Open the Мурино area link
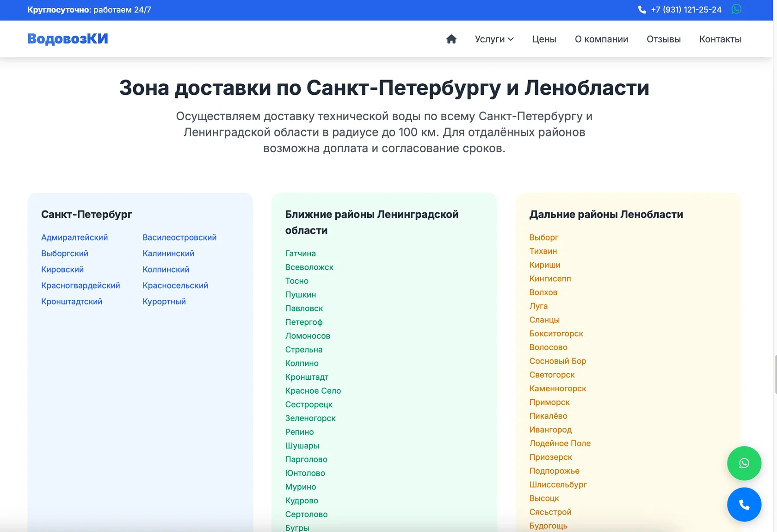This screenshot has height=532, width=777. pyautogui.click(x=300, y=487)
